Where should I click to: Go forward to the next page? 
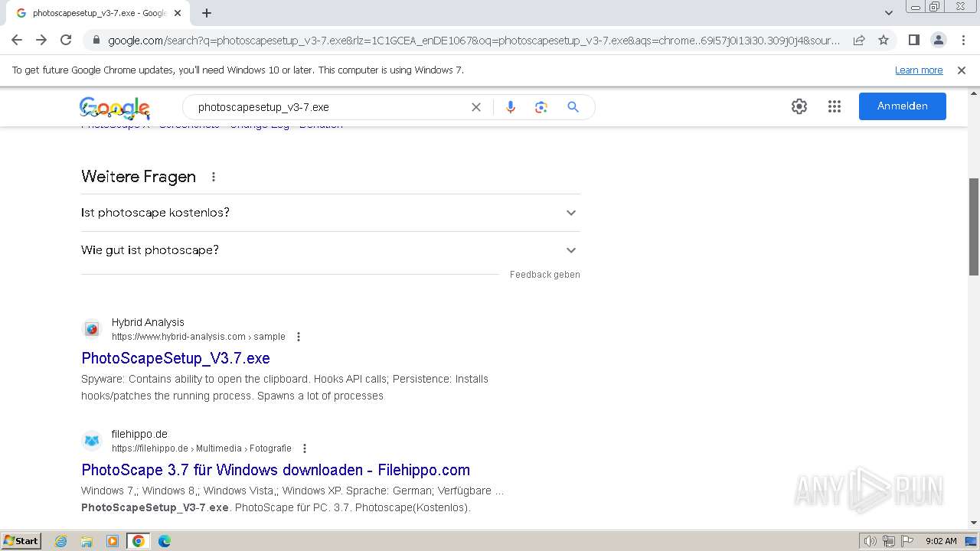[x=41, y=40]
